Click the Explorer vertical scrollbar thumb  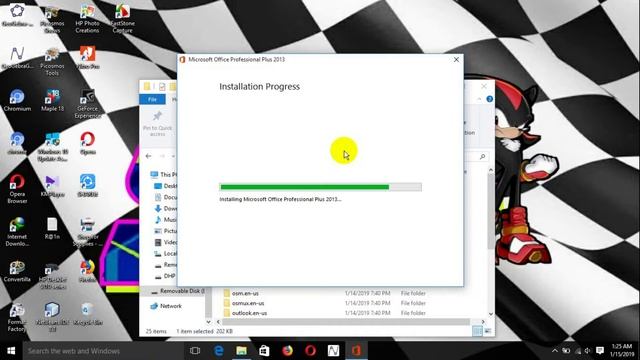point(491,210)
